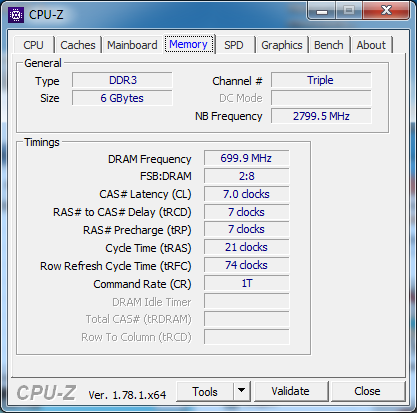The width and height of the screenshot is (417, 413).
Task: Click the empty DRAM Idle Timer field
Action: click(247, 301)
